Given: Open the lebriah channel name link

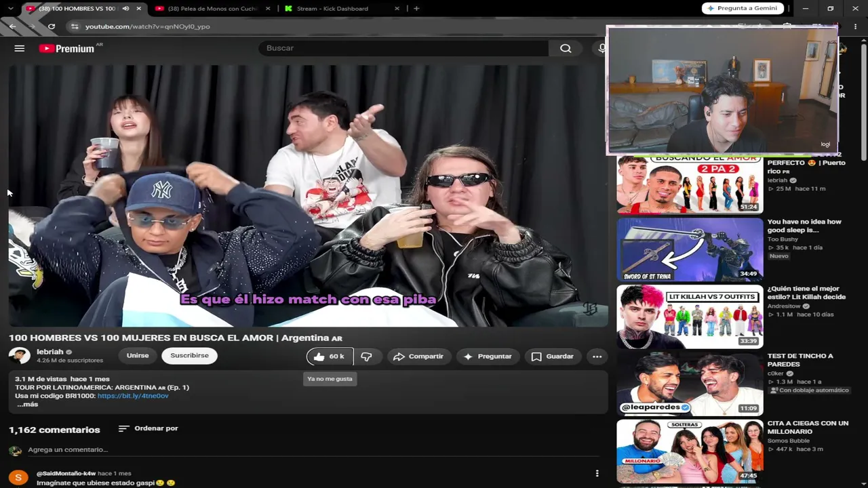Looking at the screenshot, I should point(50,352).
